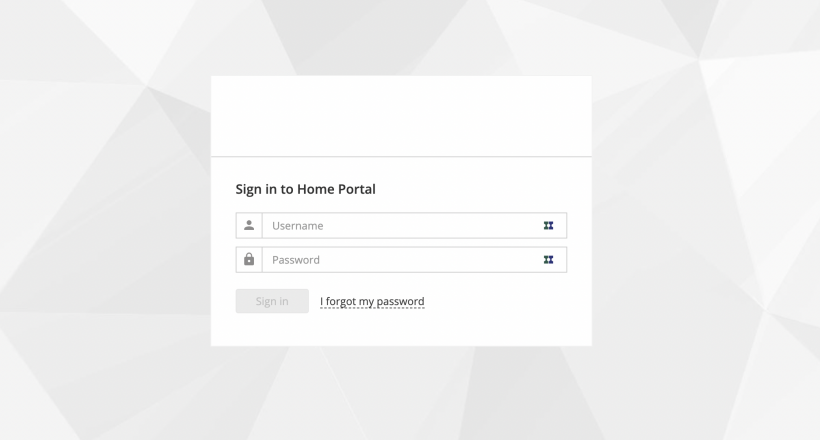Open password manager icon in Password field
Image resolution: width=820 pixels, height=440 pixels.
(x=548, y=260)
